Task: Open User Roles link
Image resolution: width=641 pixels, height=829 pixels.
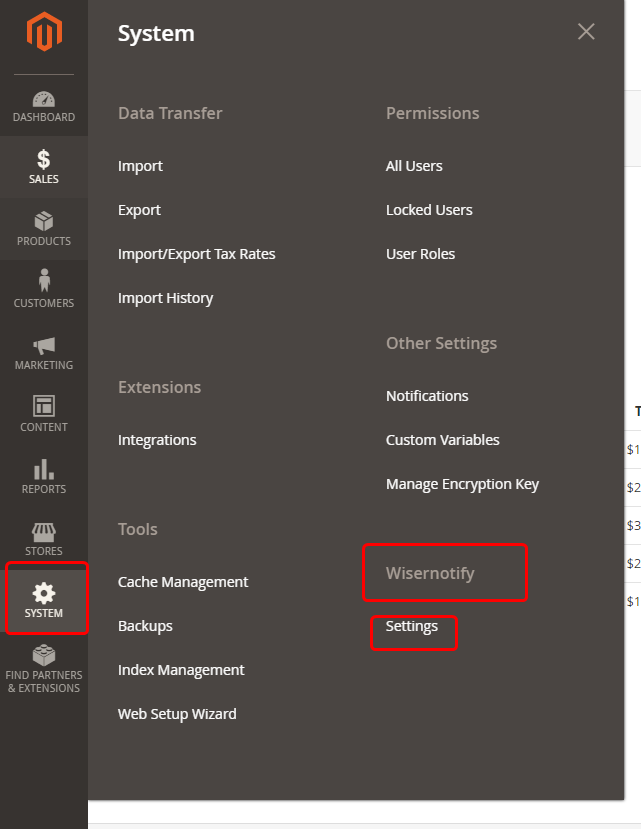Action: coord(420,254)
